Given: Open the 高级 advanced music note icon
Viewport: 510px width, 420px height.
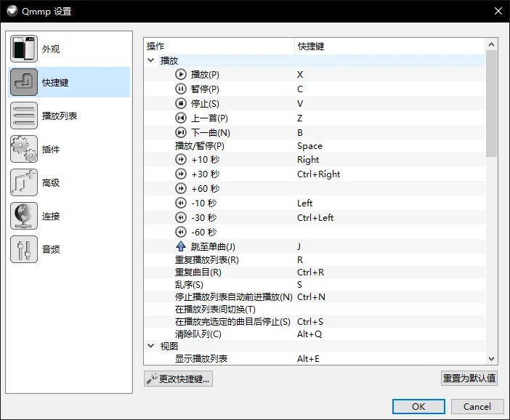Looking at the screenshot, I should 24,182.
